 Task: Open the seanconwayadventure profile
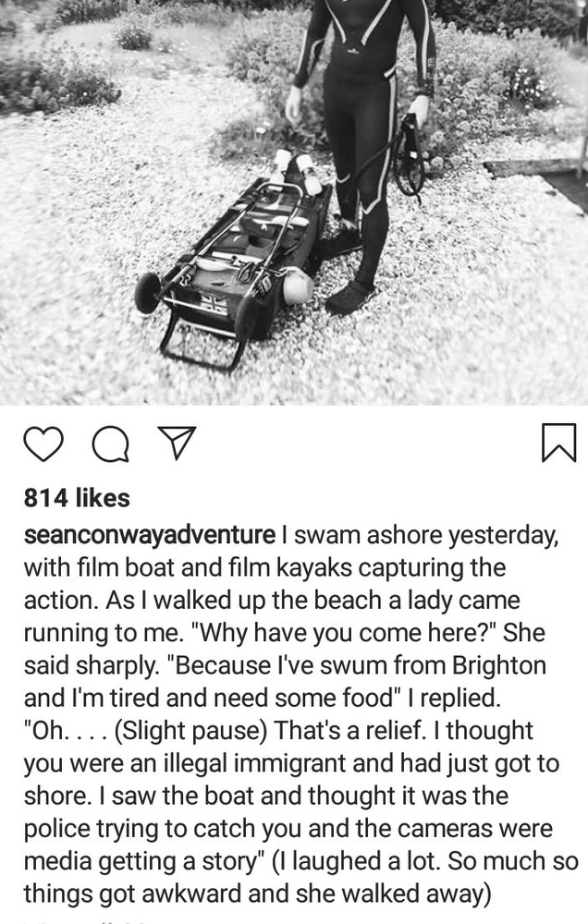point(149,535)
